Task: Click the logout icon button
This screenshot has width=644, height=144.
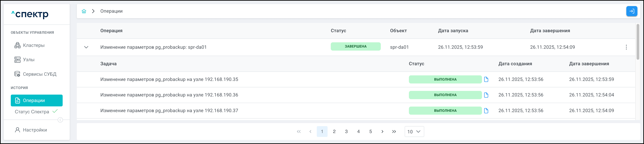Action: 632,11
